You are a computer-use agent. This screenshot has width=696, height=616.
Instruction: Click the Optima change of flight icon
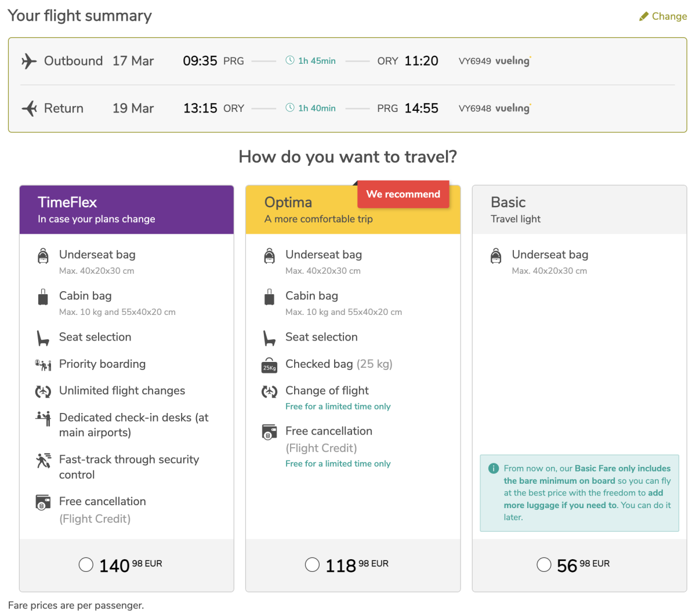click(x=269, y=392)
